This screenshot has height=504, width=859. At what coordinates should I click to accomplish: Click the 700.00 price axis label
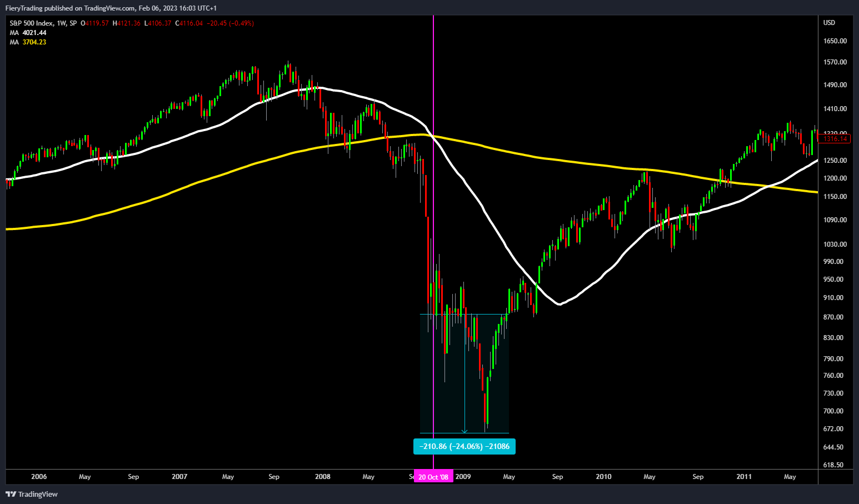tap(833, 411)
